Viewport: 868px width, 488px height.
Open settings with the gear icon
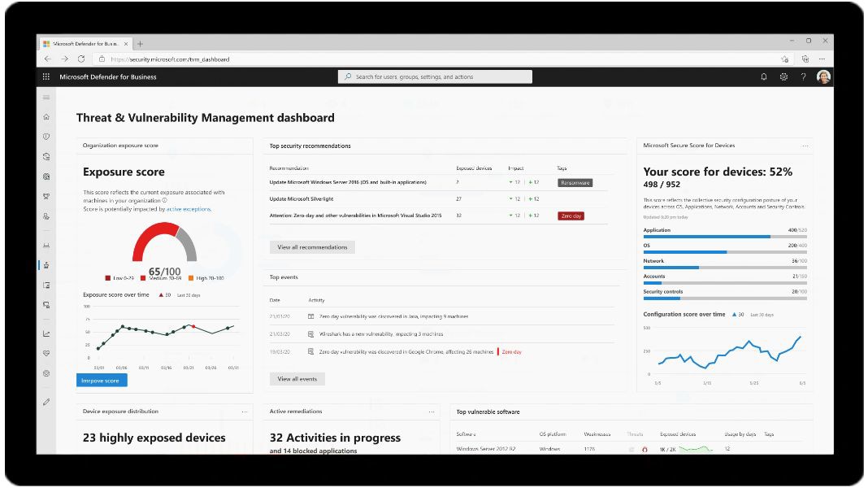point(782,76)
